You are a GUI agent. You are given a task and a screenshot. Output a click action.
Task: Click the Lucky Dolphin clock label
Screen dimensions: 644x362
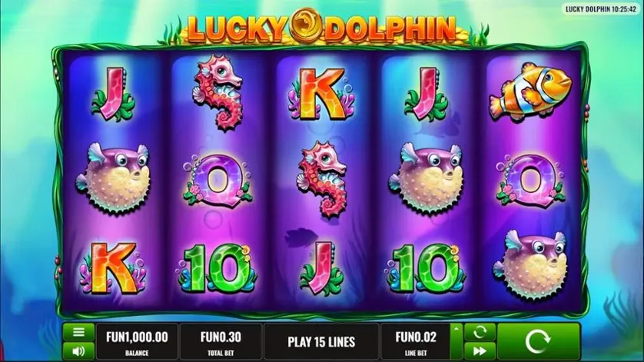tap(601, 9)
